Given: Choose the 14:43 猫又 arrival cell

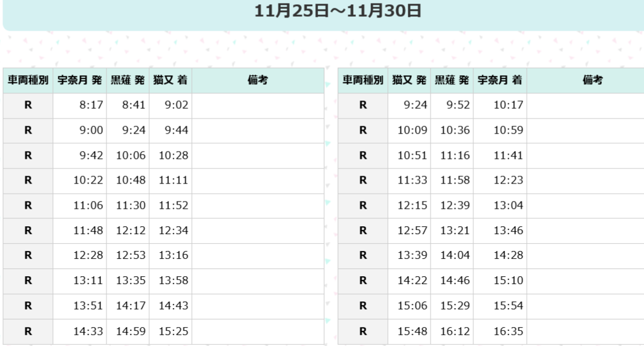Looking at the screenshot, I should (x=173, y=306).
